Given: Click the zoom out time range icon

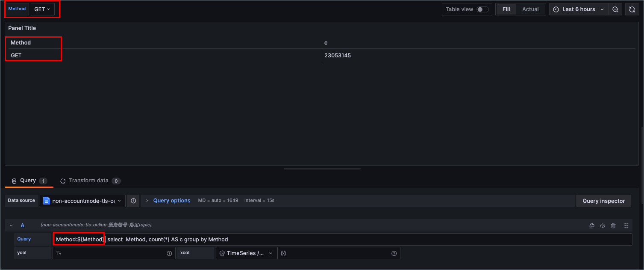Looking at the screenshot, I should [615, 9].
